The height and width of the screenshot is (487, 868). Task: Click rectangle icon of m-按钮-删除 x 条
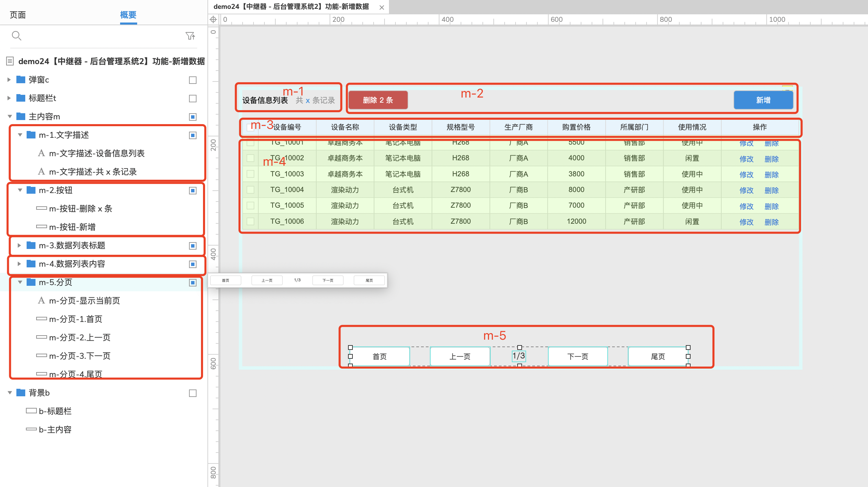tap(42, 208)
